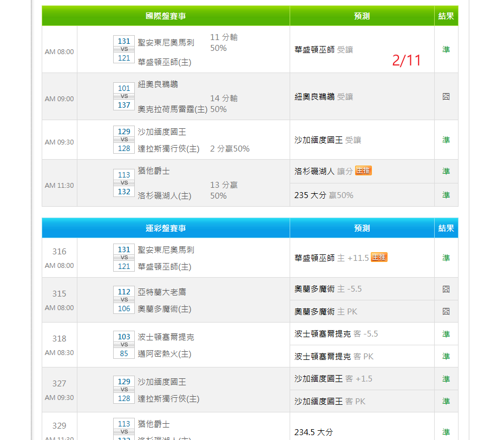Screen dimensions: 504x440
Task: Select the 運彩盤賽事 blue table header
Action: pyautogui.click(x=166, y=228)
